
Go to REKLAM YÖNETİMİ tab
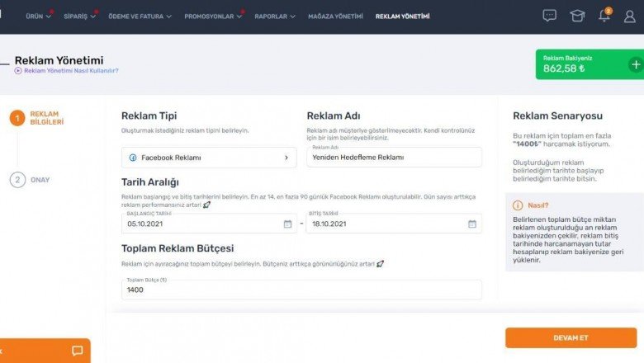click(403, 16)
